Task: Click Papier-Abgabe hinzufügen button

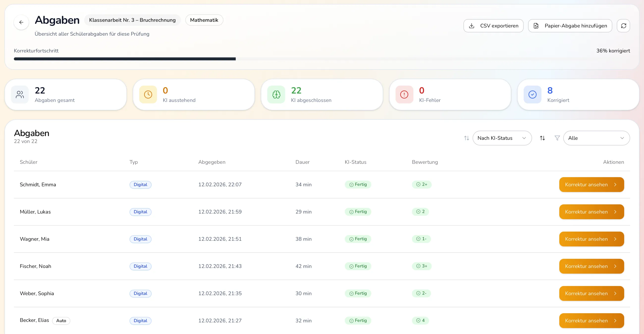Action: [570, 26]
